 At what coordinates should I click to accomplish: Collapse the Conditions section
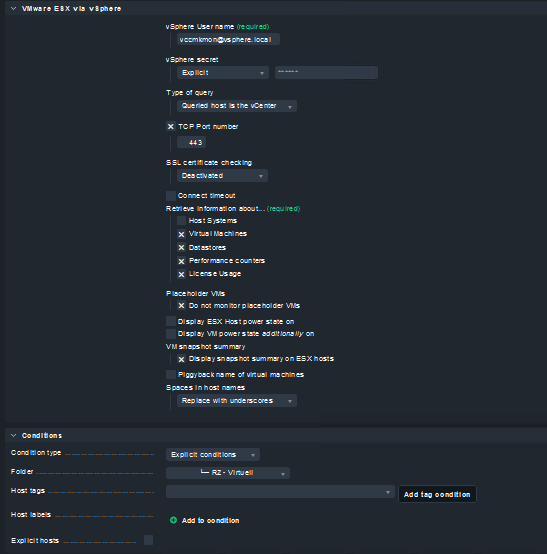click(13, 435)
